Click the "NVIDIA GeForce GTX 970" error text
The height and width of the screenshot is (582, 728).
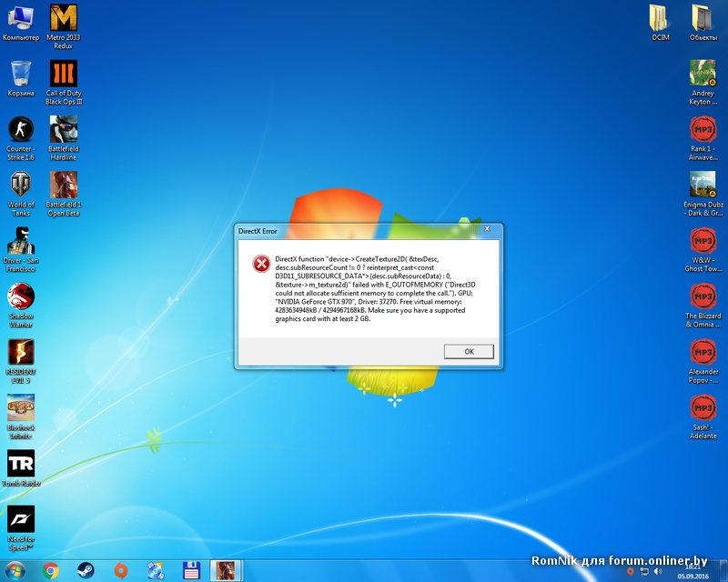click(314, 302)
